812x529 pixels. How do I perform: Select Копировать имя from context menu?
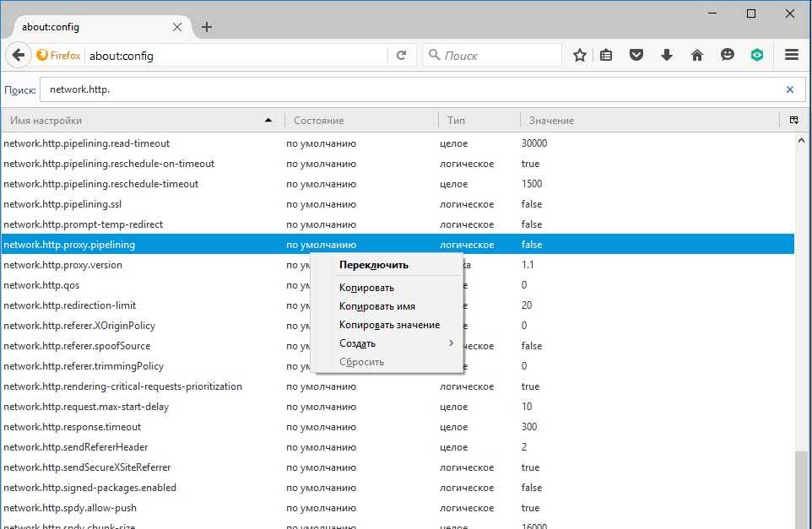[x=376, y=306]
